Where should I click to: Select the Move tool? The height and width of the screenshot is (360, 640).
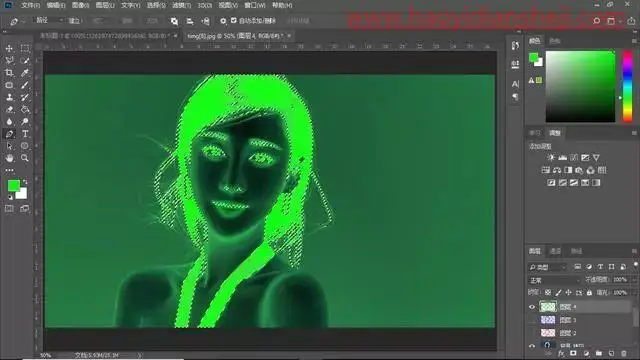(x=9, y=49)
